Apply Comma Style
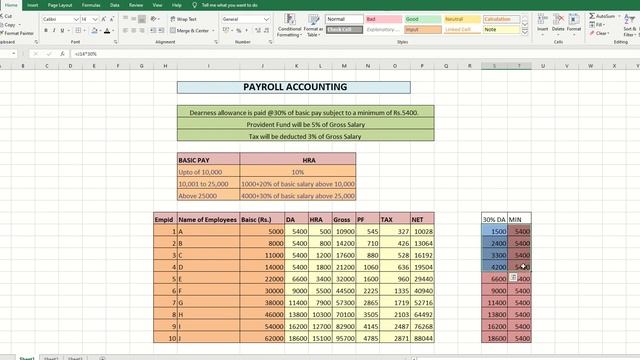Viewport: 640px width, 360px height. 247,31
